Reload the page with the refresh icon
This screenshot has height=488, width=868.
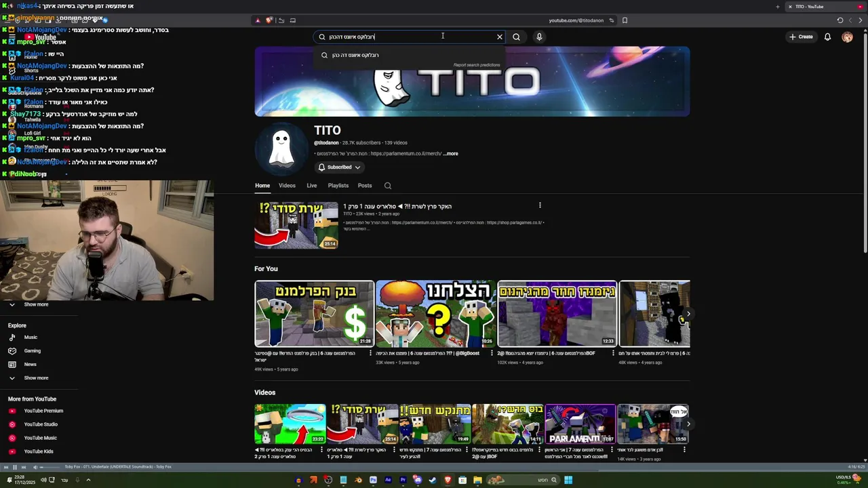pos(840,20)
